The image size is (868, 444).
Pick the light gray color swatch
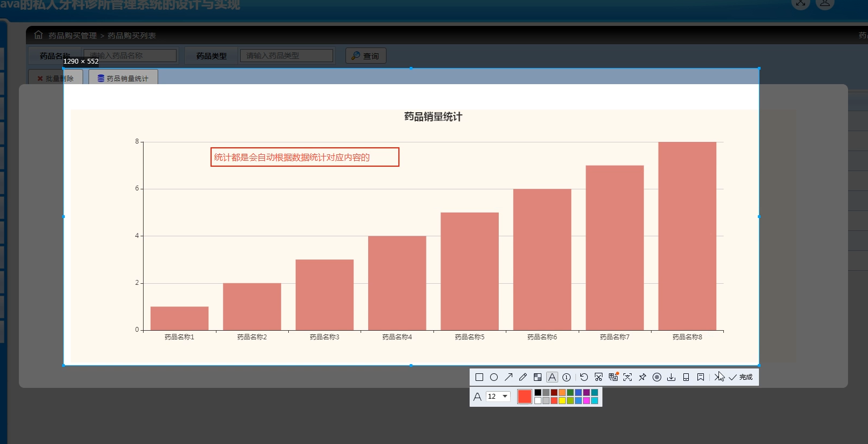[546, 401]
